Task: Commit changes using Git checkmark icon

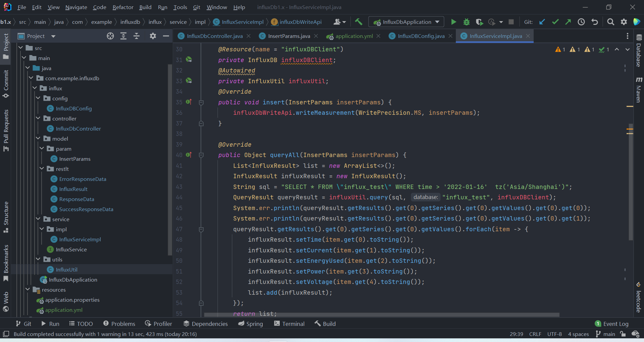Action: 555,22
